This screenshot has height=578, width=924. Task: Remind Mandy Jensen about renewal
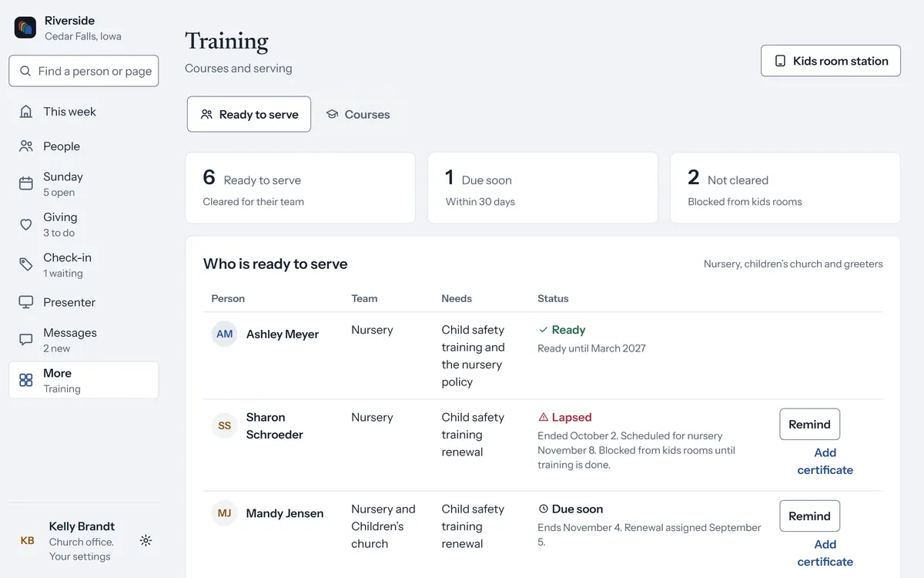click(x=809, y=516)
